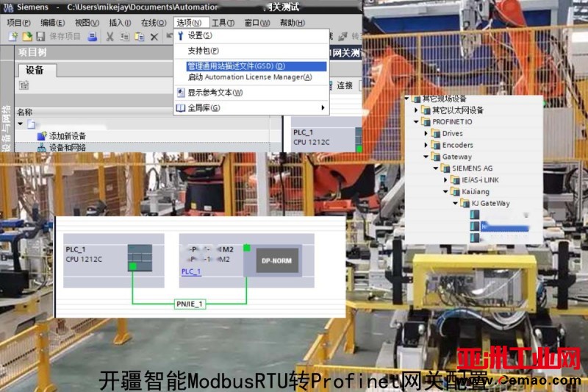Choose 设置(S) in options menu

point(200,35)
